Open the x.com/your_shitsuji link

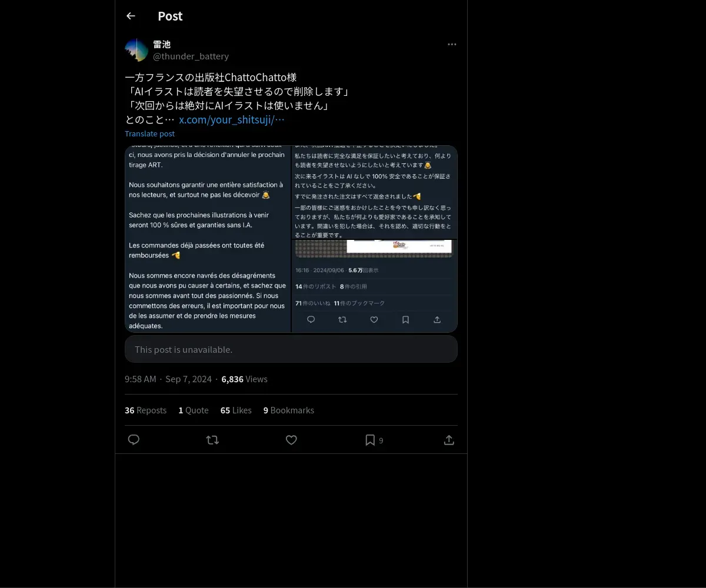(x=232, y=120)
